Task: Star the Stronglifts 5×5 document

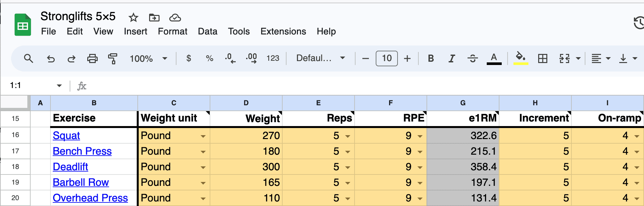Action: coord(133,18)
